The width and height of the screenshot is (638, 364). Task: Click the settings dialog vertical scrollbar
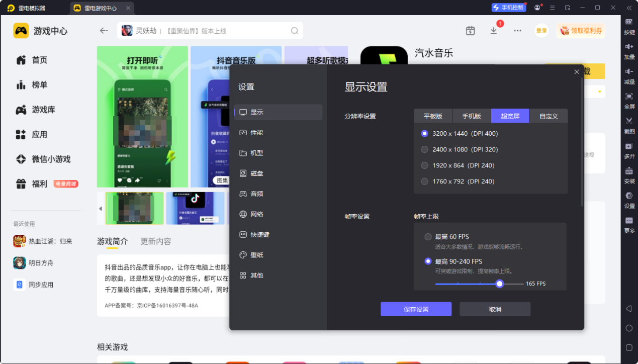582,142
